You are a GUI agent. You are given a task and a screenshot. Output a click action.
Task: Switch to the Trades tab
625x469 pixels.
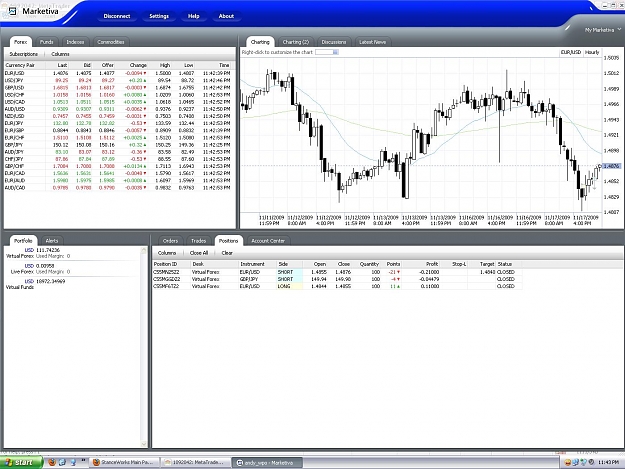click(198, 241)
